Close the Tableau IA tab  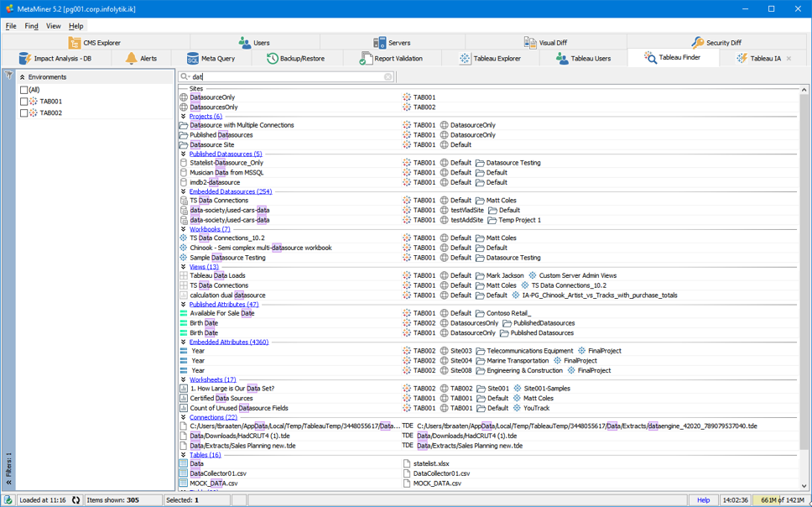789,59
